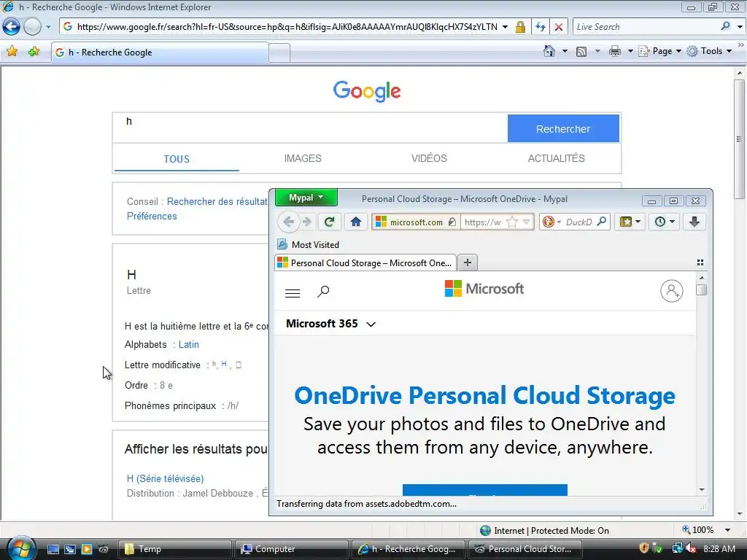
Task: Click the Add to Favorites icon
Action: click(34, 52)
